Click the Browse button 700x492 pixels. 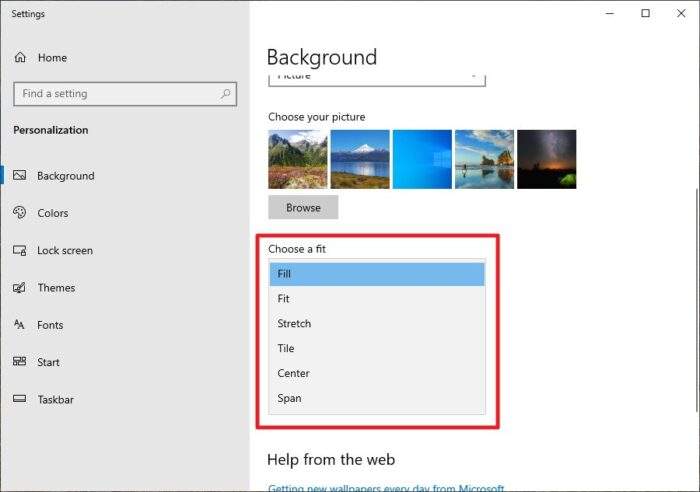tap(303, 207)
